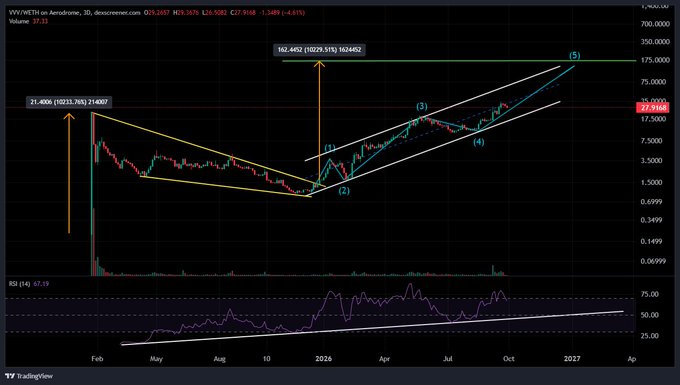Click the 175.0000 price axis label
The image size is (680, 385).
point(655,60)
